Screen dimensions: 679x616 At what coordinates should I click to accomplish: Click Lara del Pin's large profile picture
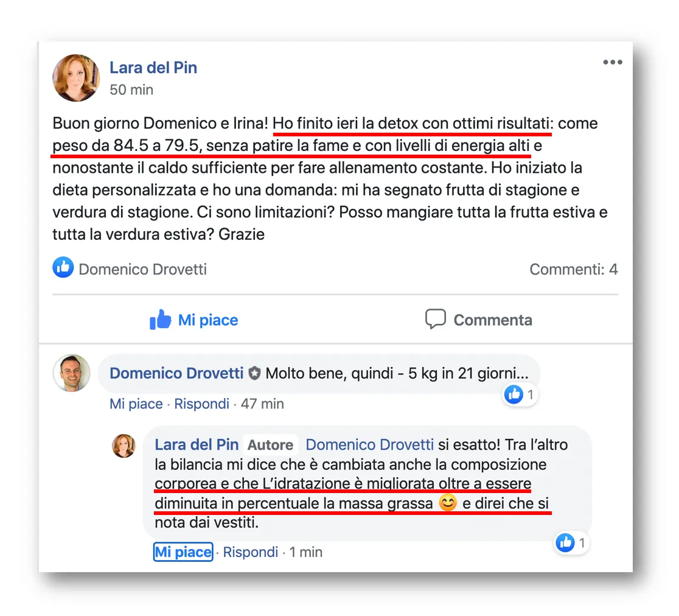[x=76, y=78]
